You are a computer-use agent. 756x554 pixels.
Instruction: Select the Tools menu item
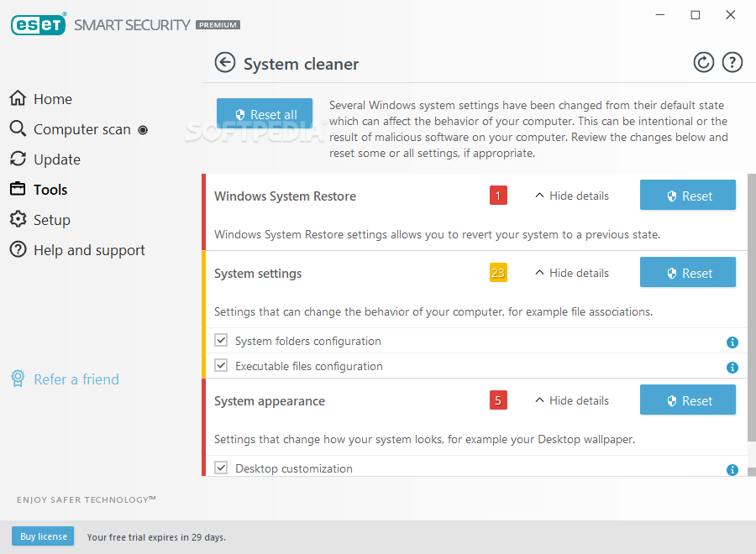coord(50,190)
